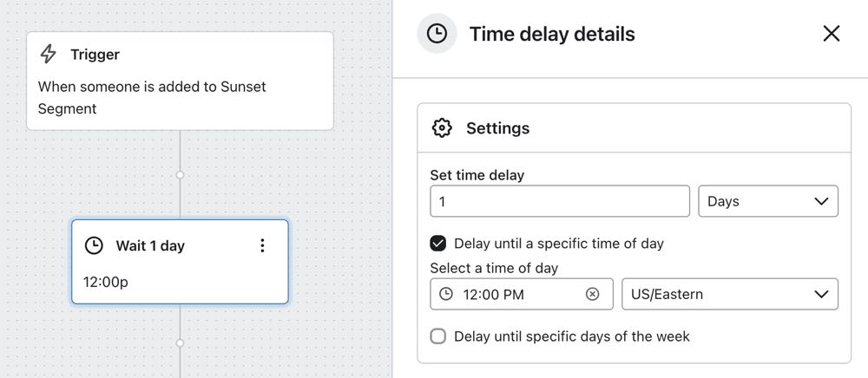This screenshot has width=868, height=378.
Task: Click the clock icon in panel header
Action: [x=437, y=34]
